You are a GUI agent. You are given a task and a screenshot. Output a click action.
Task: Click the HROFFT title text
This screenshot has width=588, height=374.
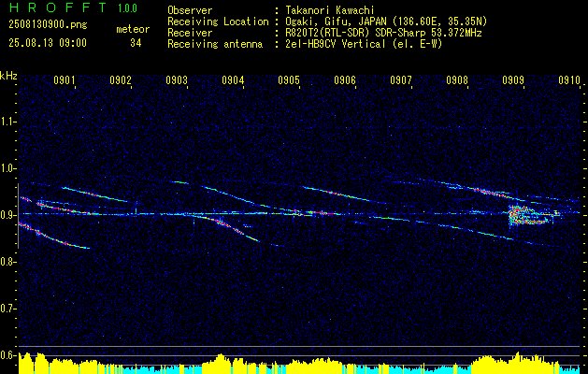(58, 7)
